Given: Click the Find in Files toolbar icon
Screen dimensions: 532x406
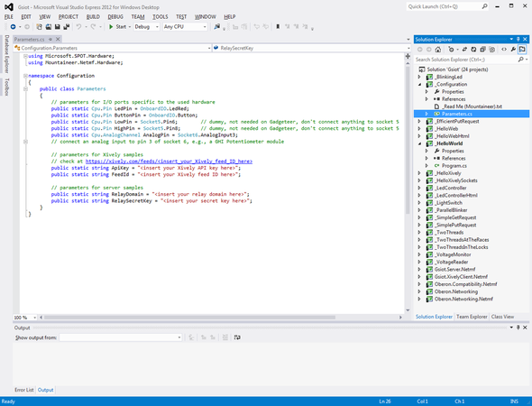Looking at the screenshot, I should click(216, 27).
